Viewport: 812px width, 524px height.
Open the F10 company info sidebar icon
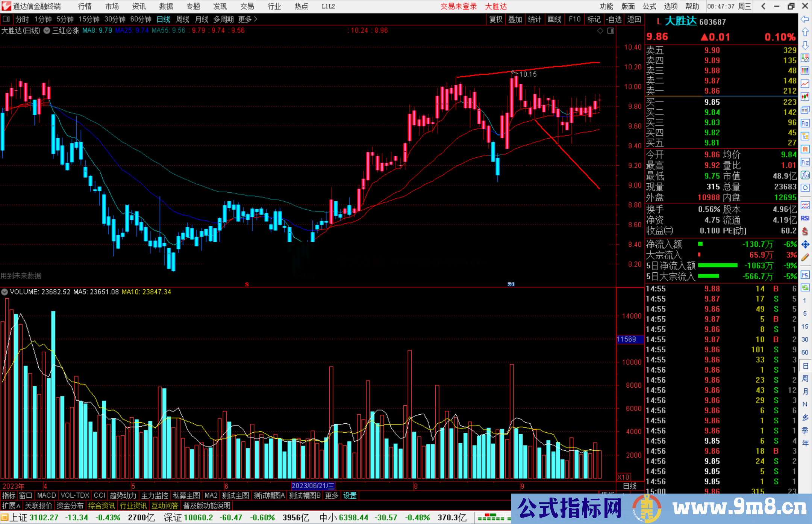click(805, 123)
